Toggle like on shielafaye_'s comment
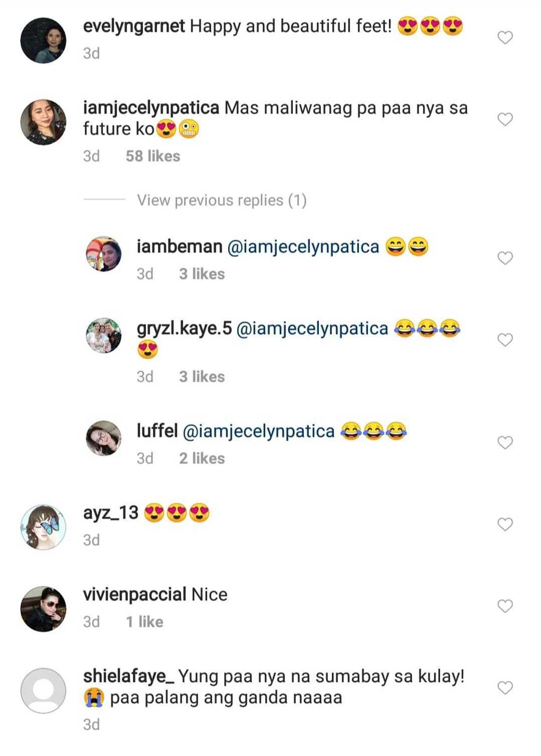Screen dimensions: 541x756 (x=505, y=688)
